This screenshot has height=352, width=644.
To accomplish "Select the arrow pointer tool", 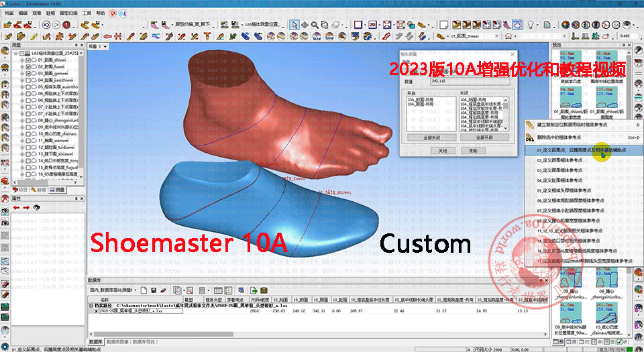I will pos(294,25).
